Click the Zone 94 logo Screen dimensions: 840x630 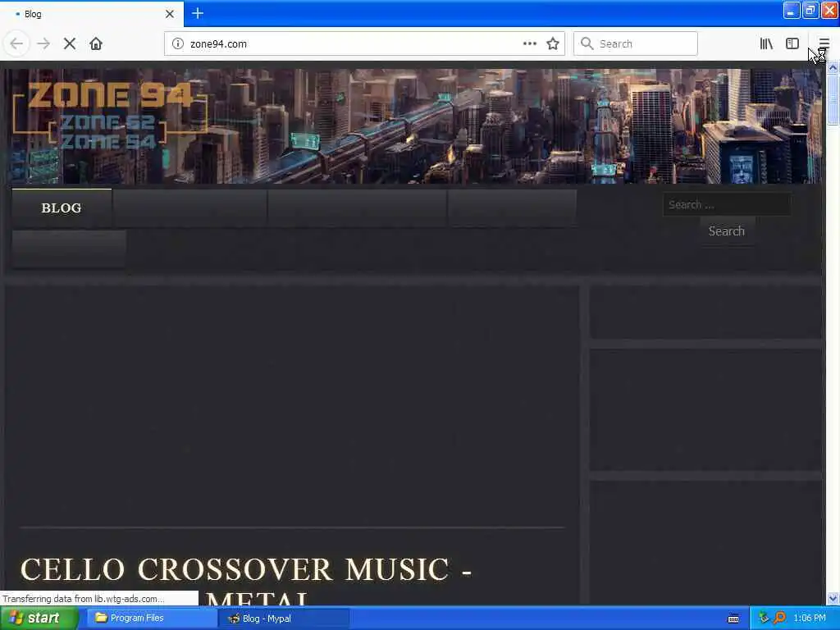coord(110,115)
